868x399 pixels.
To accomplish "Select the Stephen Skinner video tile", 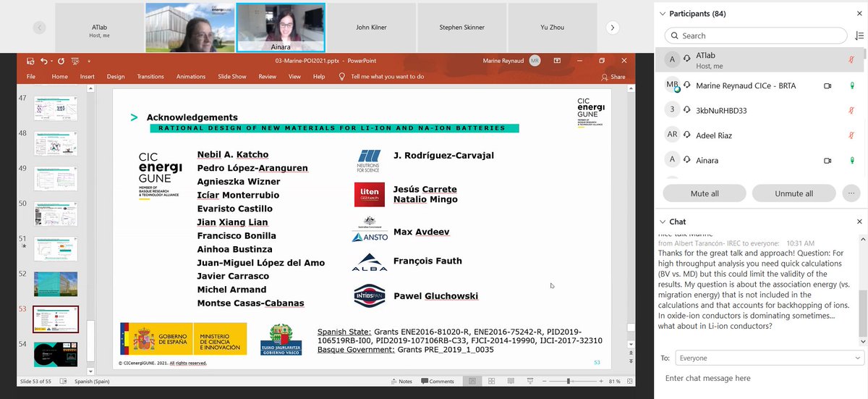I will pos(461,28).
